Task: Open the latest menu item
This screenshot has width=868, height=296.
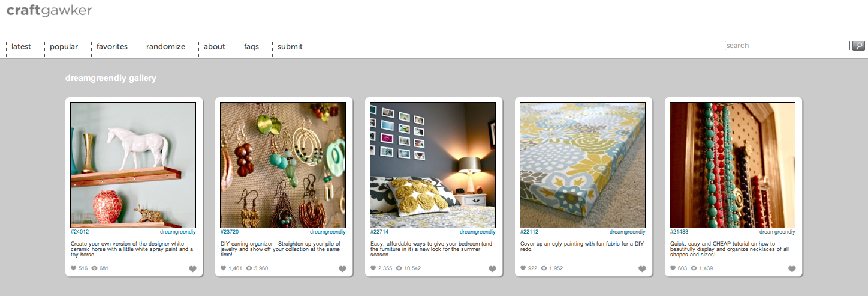Action: tap(21, 46)
